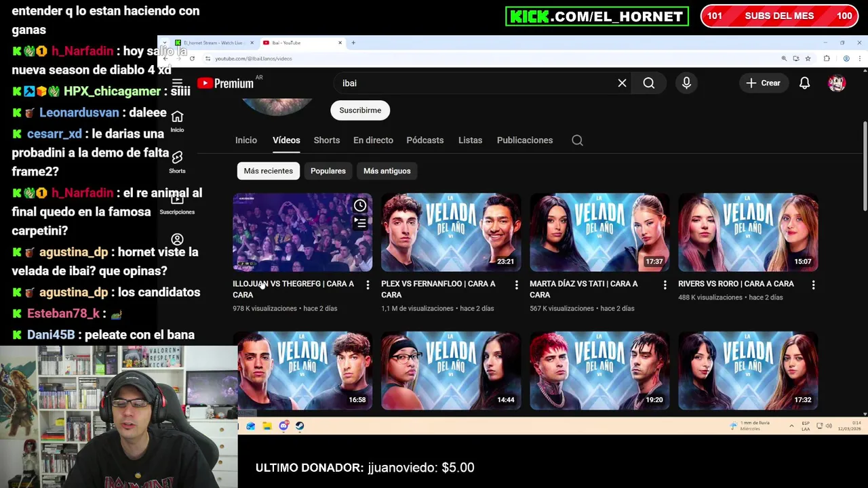
Task: Open Suscripciones in the sidebar
Action: pyautogui.click(x=177, y=203)
